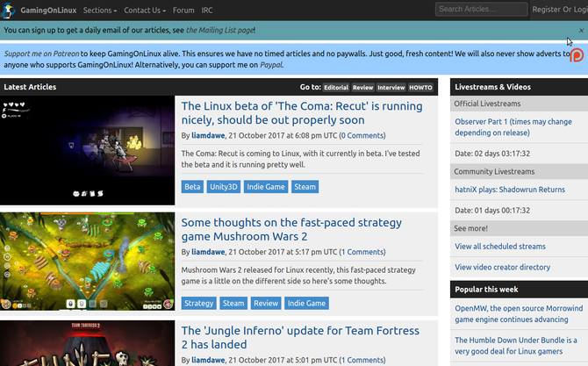This screenshot has width=588, height=366.
Task: Open The Coma: Recut Linux beta headline
Action: pyautogui.click(x=302, y=113)
